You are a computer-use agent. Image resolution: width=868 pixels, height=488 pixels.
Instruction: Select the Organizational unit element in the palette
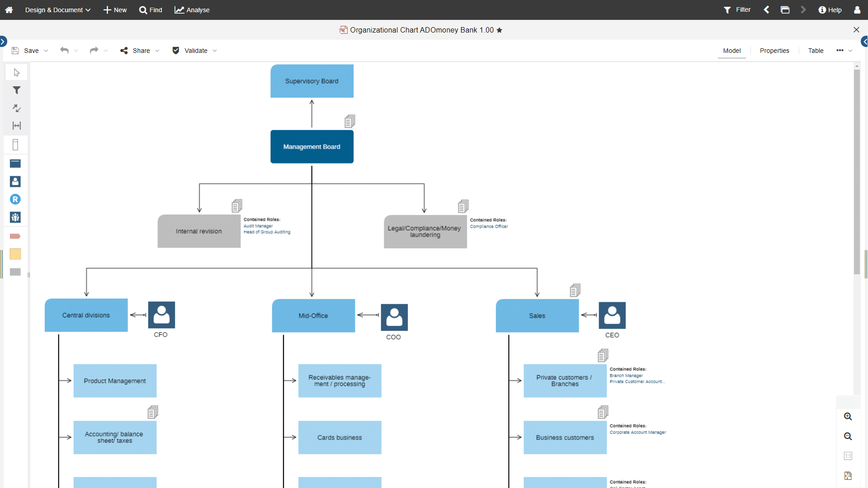pos(15,164)
